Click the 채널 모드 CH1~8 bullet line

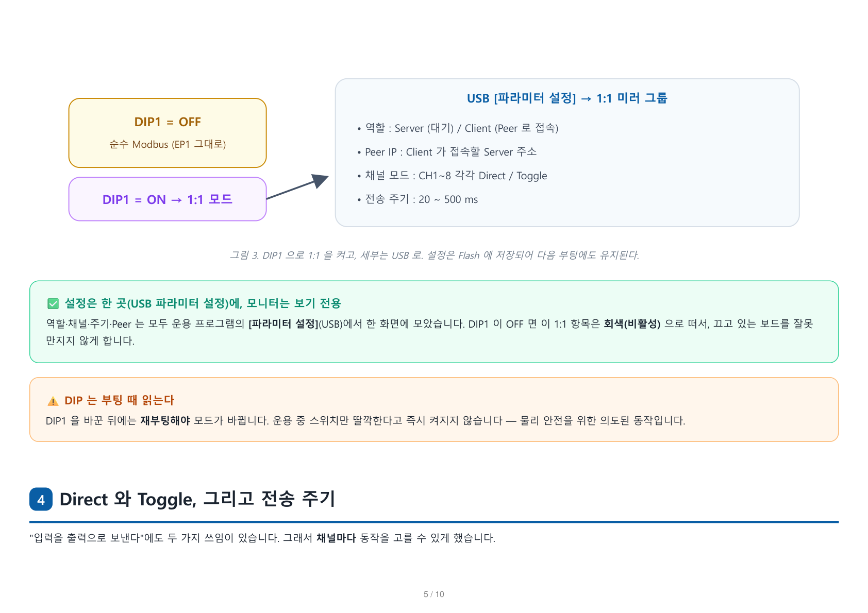[452, 176]
